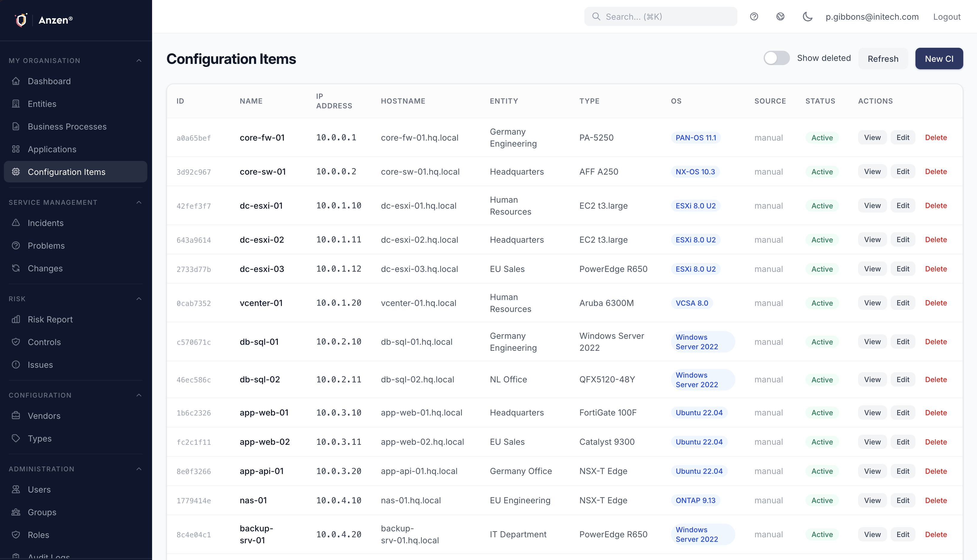Collapse the SERVICE MANAGEMENT section
Screen dimensions: 977x560
pyautogui.click(x=139, y=202)
